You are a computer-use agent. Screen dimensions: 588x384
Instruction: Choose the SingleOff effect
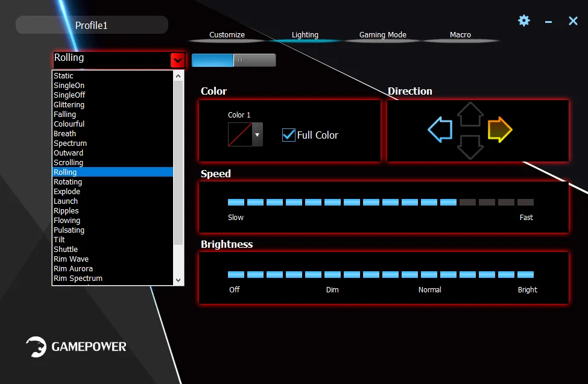click(113, 95)
